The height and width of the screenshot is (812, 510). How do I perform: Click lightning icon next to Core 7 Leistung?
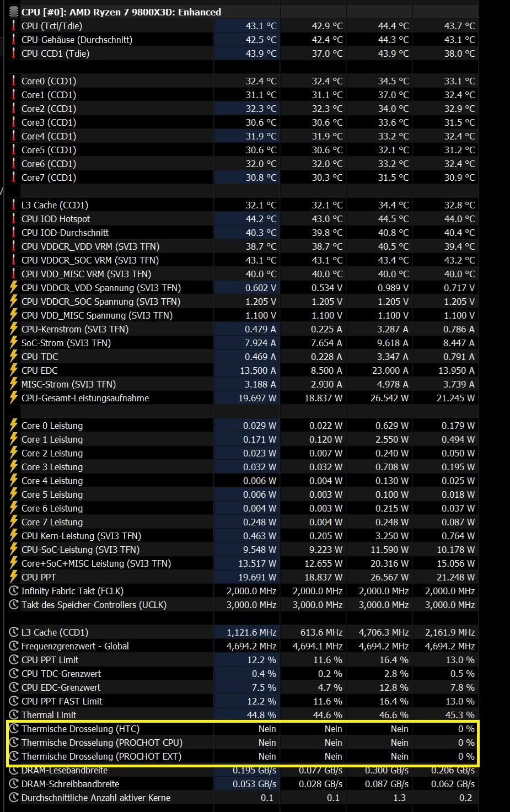[x=14, y=522]
